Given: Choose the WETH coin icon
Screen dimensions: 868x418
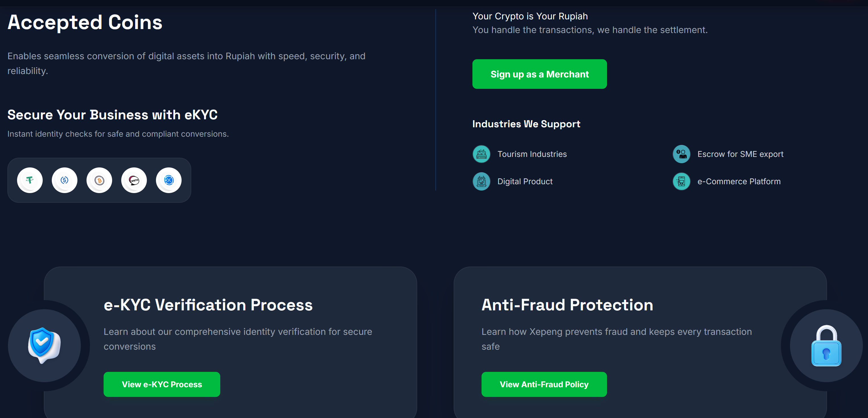Looking at the screenshot, I should (x=134, y=180).
